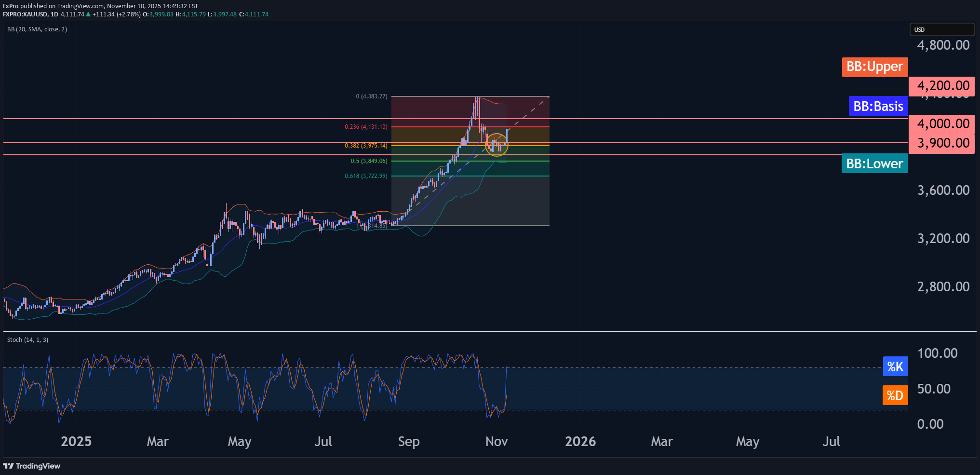Open the Stoch (14, 1, 3) indicator legend
Screen dimensions: 980x475
coord(27,340)
